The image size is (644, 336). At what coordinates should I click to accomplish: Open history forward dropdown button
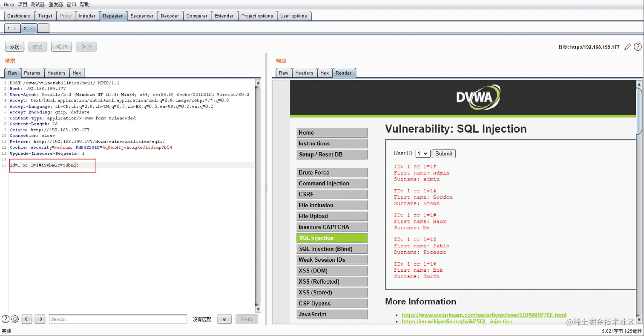[x=86, y=47]
